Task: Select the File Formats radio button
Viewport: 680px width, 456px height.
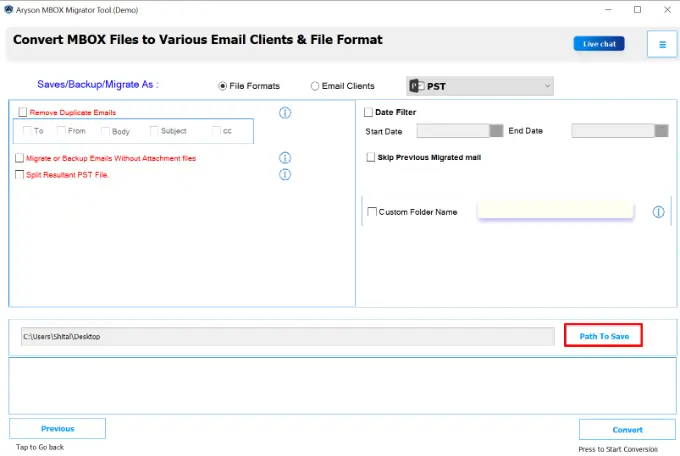Action: [x=222, y=86]
